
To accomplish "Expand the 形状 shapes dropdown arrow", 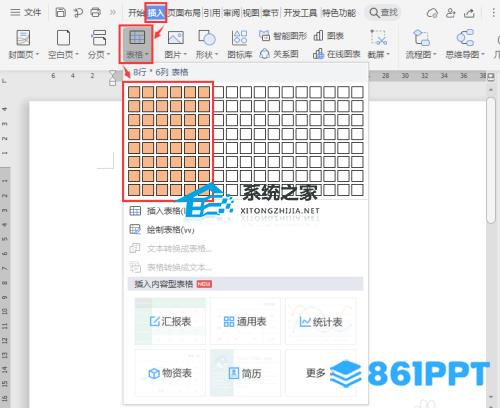I will (216, 54).
